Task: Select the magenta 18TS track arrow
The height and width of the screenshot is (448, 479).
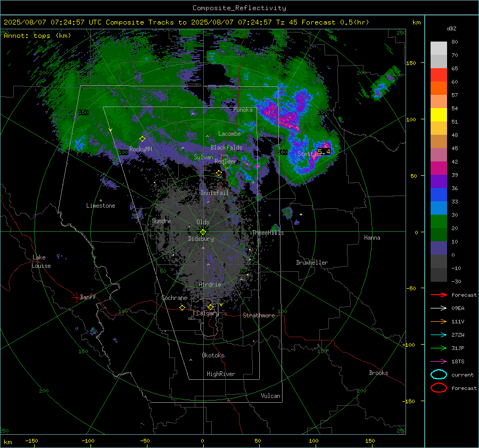Action: [x=439, y=362]
